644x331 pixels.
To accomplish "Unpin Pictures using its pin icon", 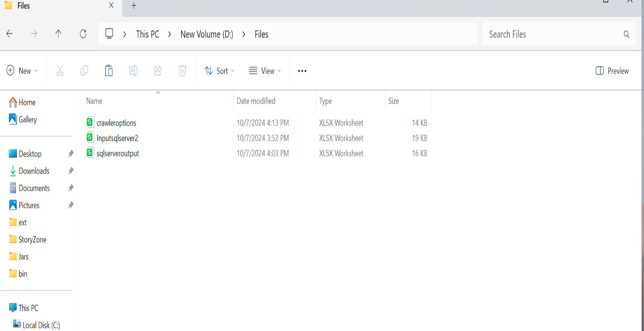I will pyautogui.click(x=71, y=205).
